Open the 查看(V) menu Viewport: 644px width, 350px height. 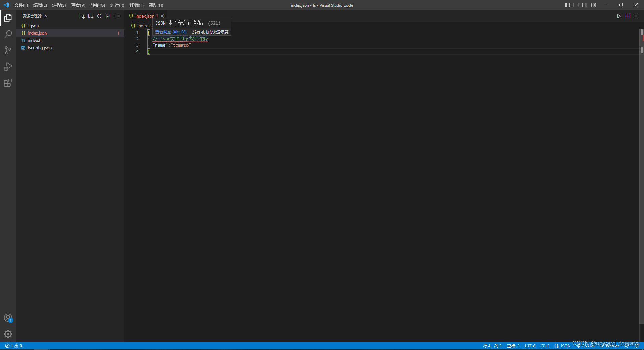click(x=78, y=5)
